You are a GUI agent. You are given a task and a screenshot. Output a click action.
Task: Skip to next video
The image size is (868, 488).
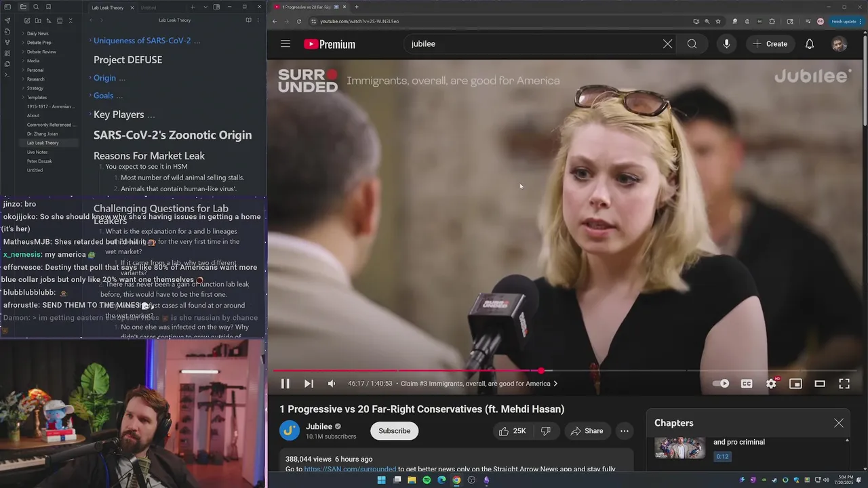(x=309, y=384)
